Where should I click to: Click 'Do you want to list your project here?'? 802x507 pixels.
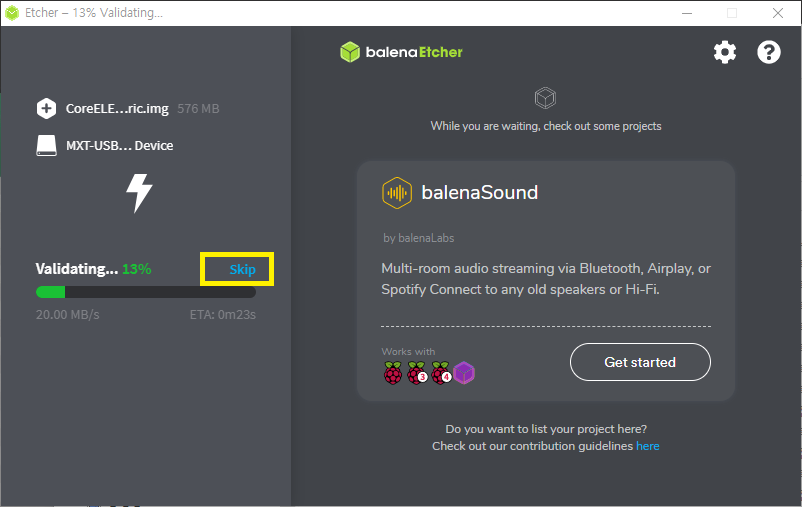pyautogui.click(x=546, y=429)
